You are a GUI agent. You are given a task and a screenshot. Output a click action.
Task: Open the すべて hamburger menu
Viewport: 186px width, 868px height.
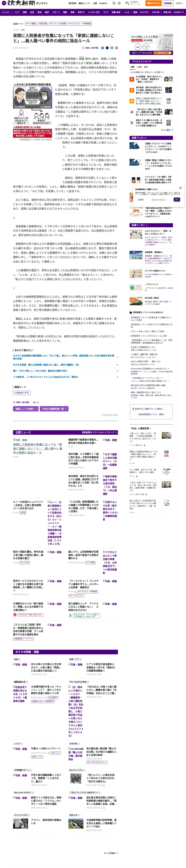(x=6, y=12)
